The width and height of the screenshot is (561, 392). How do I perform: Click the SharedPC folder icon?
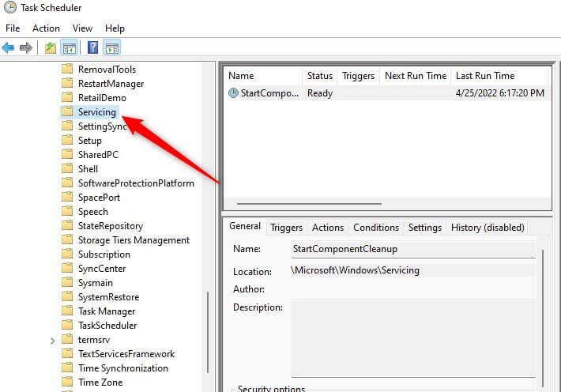click(x=67, y=154)
